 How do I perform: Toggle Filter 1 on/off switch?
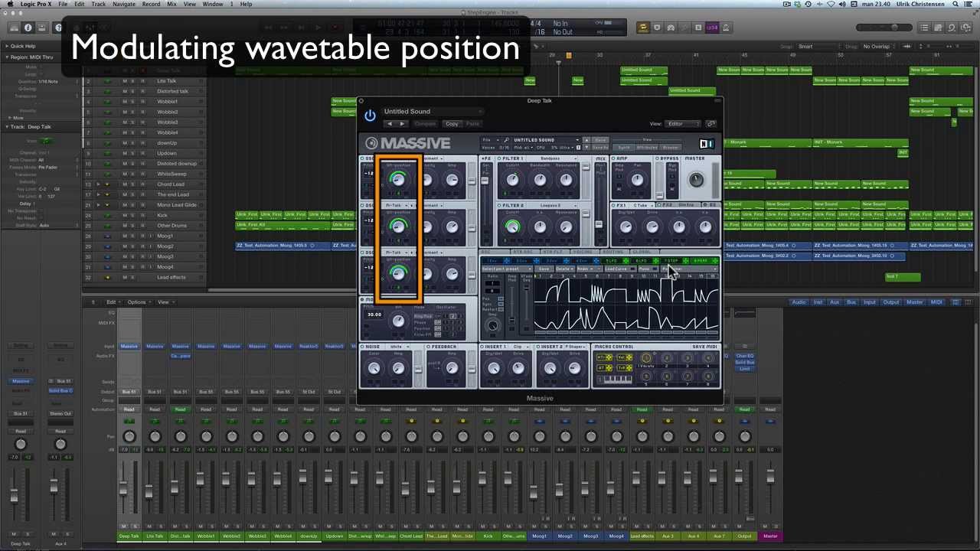(499, 158)
